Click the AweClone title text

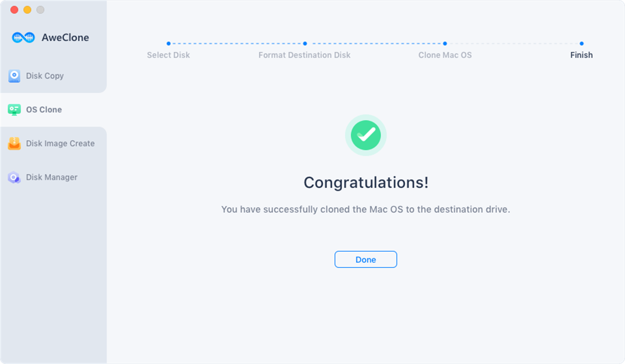pos(65,38)
